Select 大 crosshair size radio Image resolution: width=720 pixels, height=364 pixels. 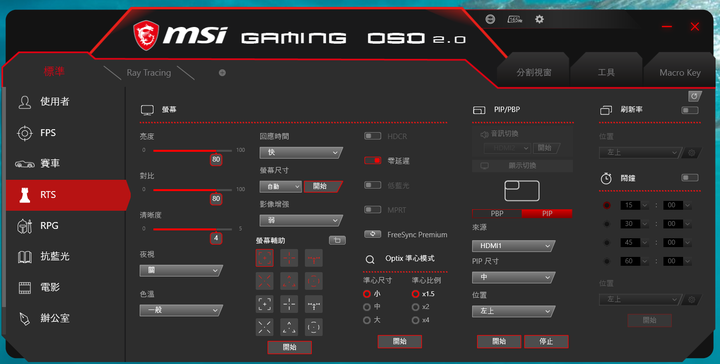pyautogui.click(x=367, y=320)
